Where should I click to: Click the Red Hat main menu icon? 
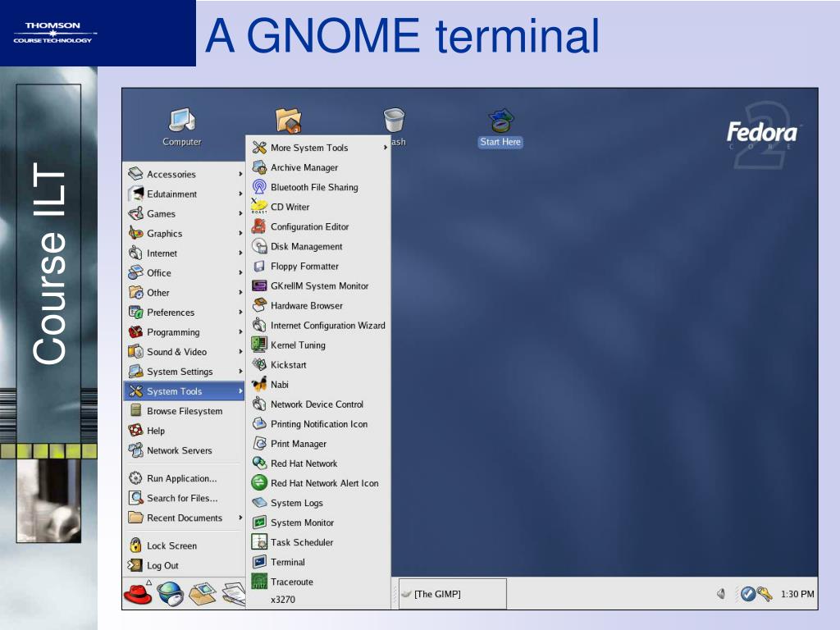(138, 594)
